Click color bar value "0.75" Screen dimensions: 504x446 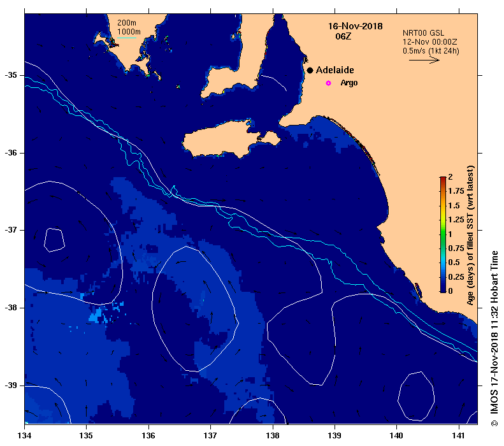(456, 248)
